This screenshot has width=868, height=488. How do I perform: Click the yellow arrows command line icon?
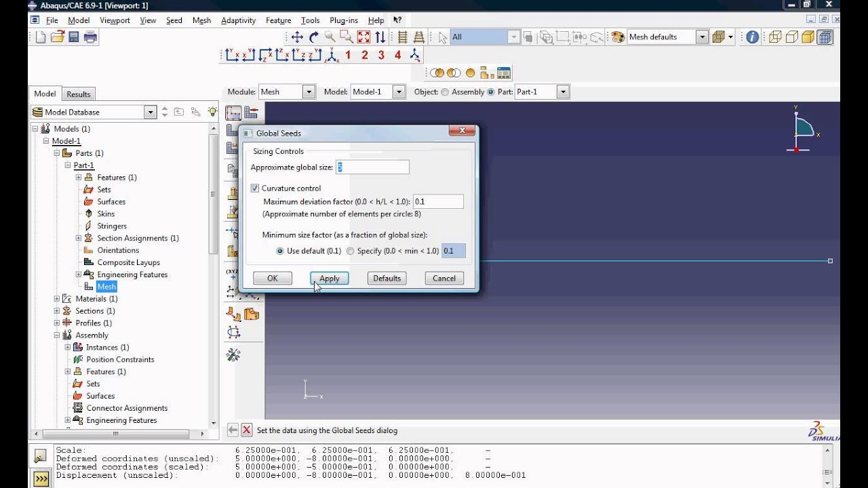(x=41, y=479)
